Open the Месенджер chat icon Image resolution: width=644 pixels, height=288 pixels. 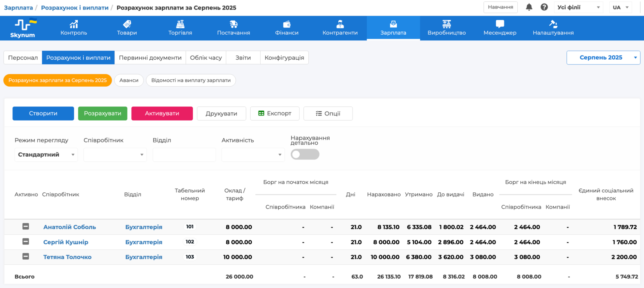click(x=500, y=24)
